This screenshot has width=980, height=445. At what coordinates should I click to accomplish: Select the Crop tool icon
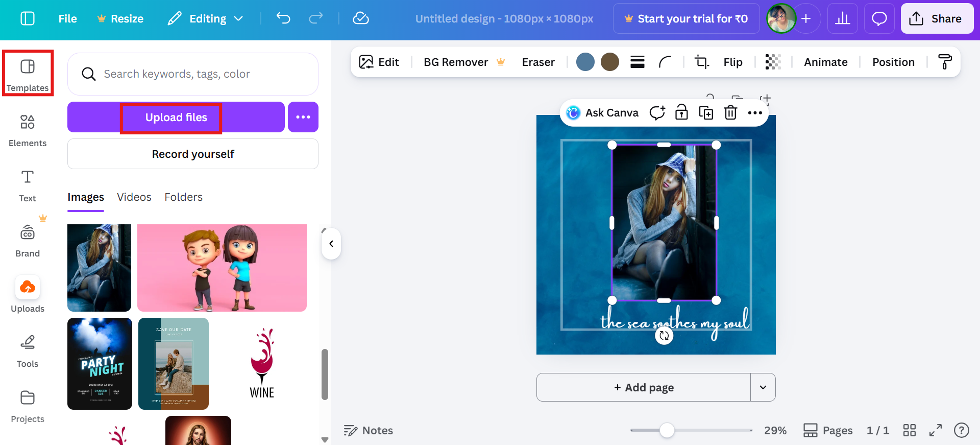[x=702, y=62]
